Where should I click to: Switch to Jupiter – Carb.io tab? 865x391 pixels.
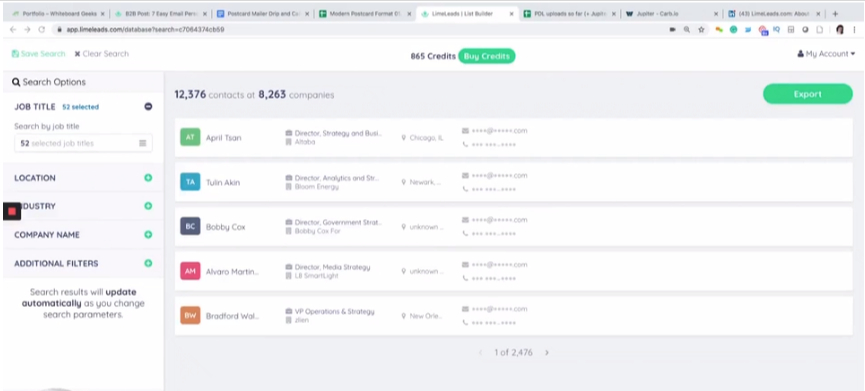coord(672,14)
